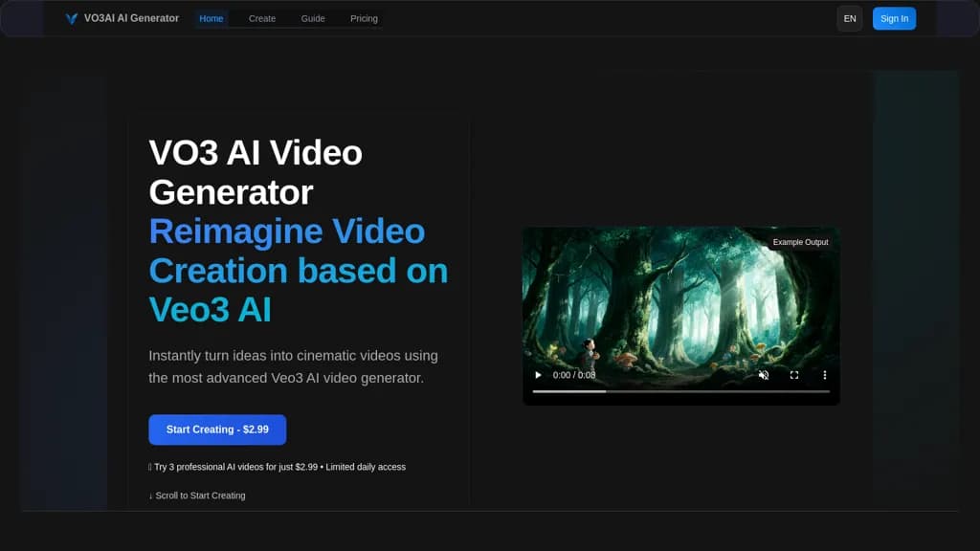Click the 0:00 / 0:08 video timestamp
Image resolution: width=980 pixels, height=551 pixels.
(x=574, y=375)
